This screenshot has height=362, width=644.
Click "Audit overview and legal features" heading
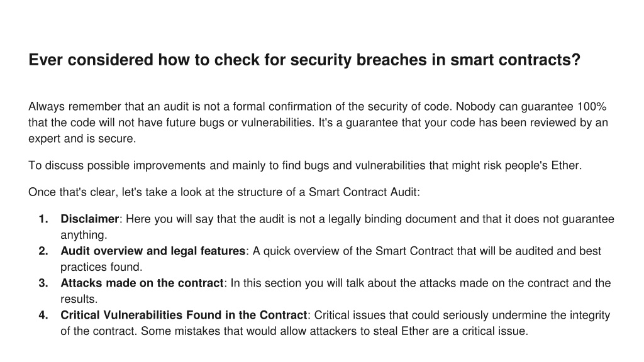coord(153,251)
